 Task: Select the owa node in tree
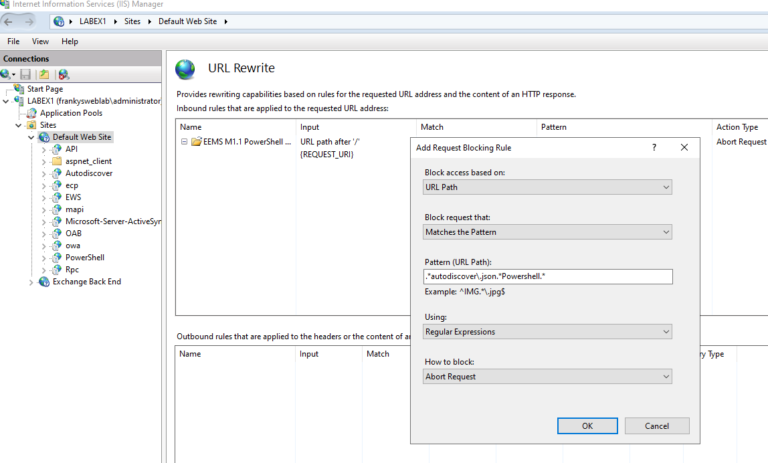(74, 245)
